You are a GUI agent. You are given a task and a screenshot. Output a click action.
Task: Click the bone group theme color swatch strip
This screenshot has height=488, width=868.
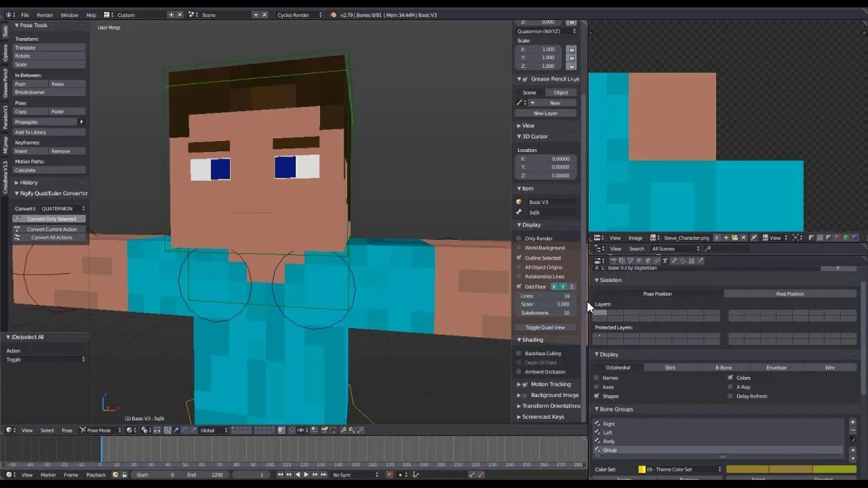[x=791, y=469]
